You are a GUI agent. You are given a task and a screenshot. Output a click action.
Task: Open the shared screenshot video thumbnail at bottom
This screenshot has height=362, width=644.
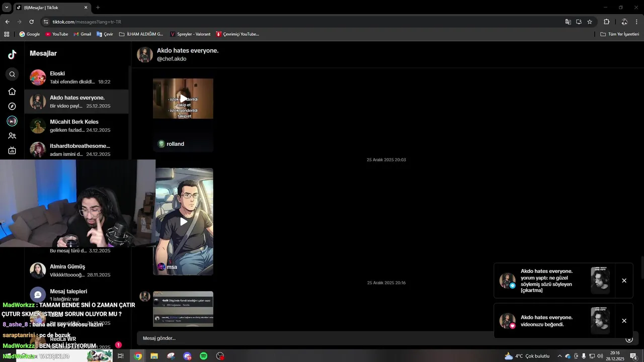[183, 309]
